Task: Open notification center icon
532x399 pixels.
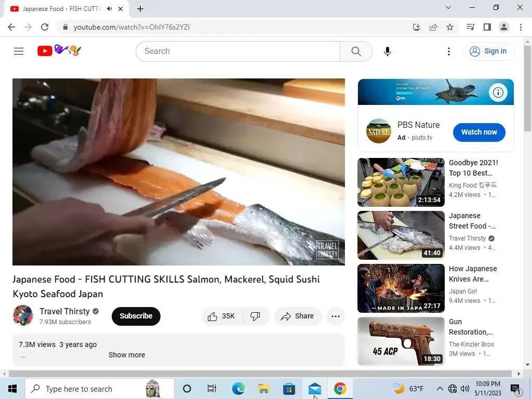Action: pos(515,389)
